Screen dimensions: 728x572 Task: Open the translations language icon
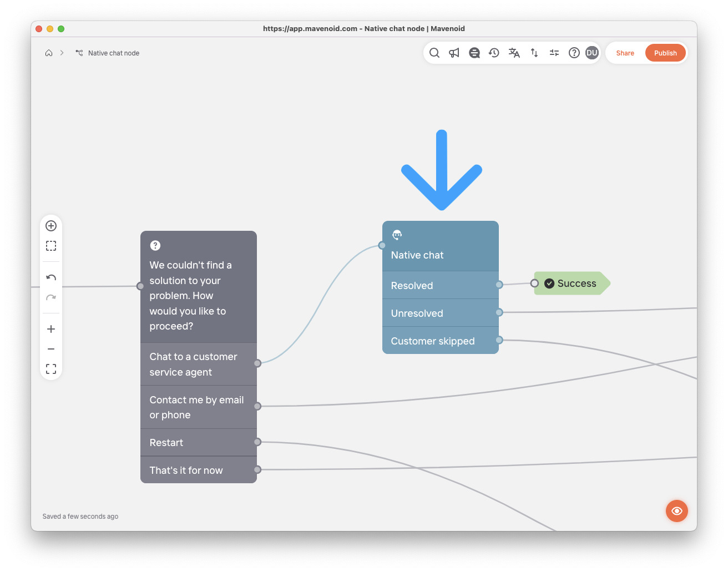(x=514, y=53)
